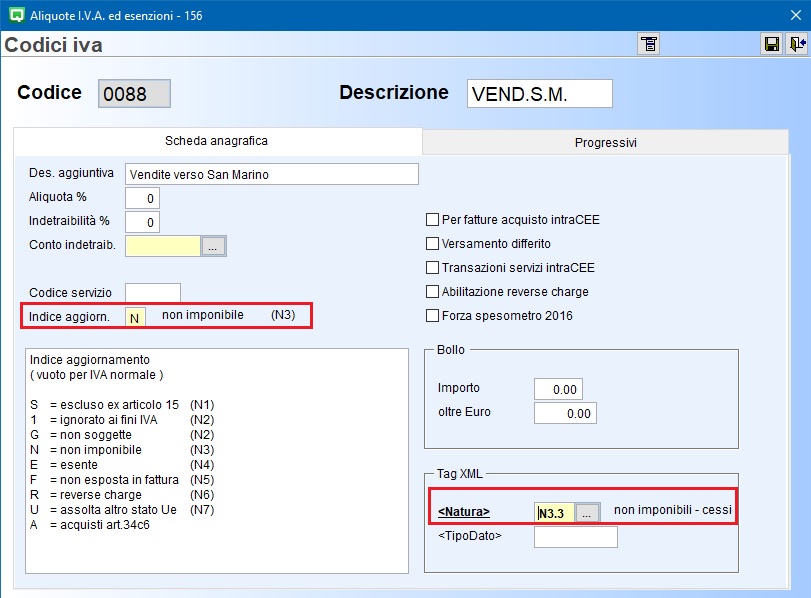811x598 pixels.
Task: Check Transazioni servizi intraCEE
Action: 432,267
